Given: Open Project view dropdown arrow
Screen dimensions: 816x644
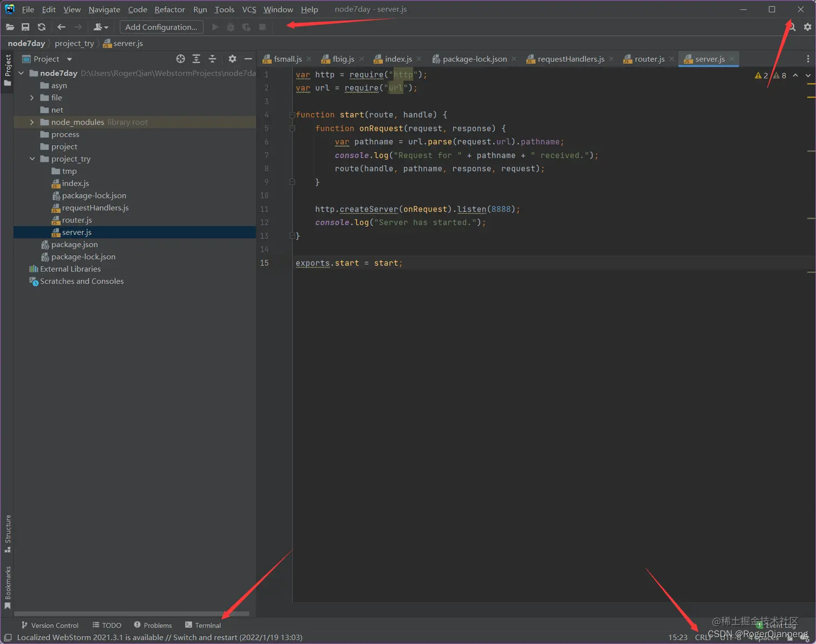Looking at the screenshot, I should coord(70,59).
